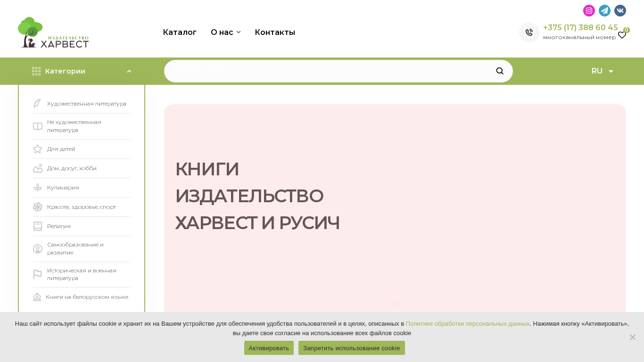The height and width of the screenshot is (362, 644).
Task: Collapse the Категории dropdown menu
Action: (x=129, y=71)
